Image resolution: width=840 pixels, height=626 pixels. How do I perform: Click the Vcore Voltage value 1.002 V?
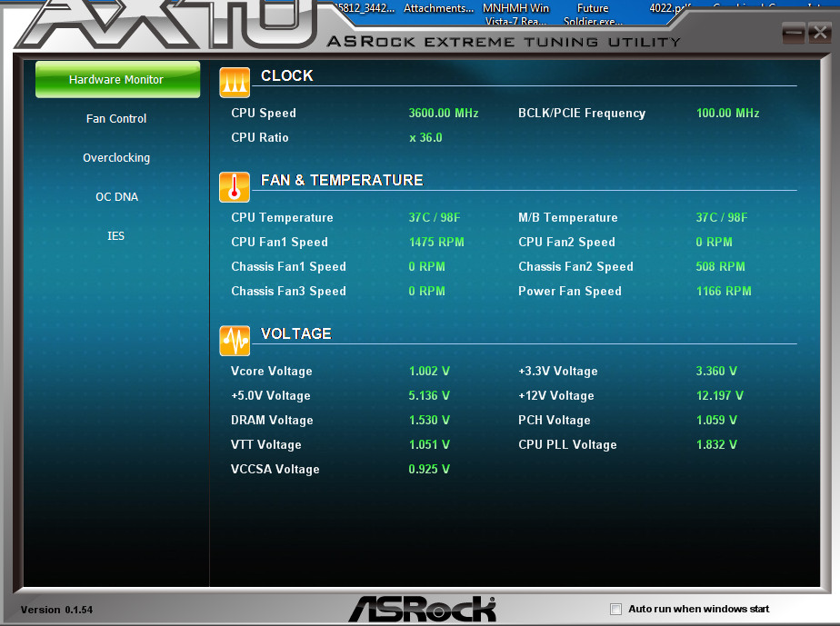429,371
